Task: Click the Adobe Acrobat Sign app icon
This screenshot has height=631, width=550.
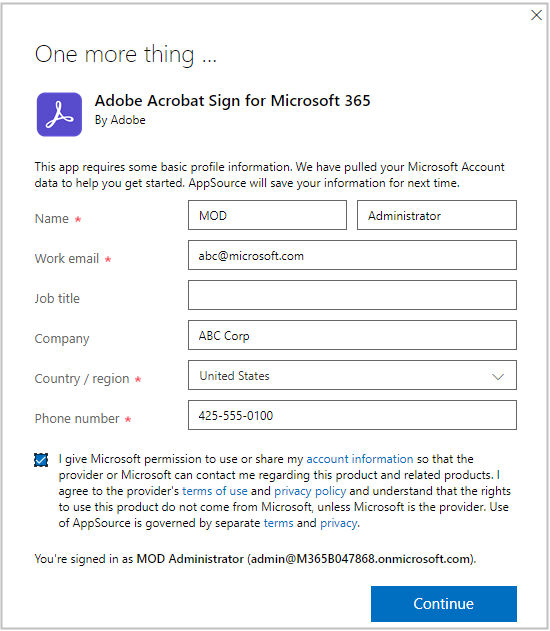Action: point(60,114)
